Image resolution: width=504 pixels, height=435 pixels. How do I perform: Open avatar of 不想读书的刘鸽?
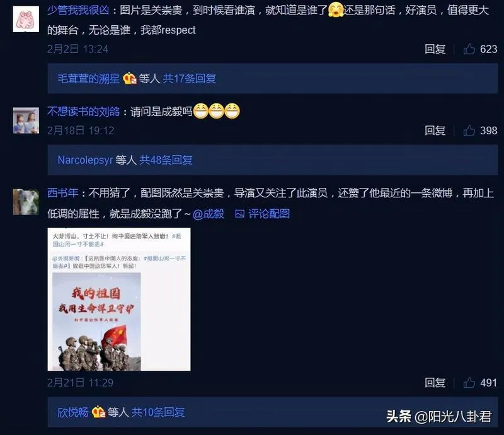pyautogui.click(x=26, y=120)
